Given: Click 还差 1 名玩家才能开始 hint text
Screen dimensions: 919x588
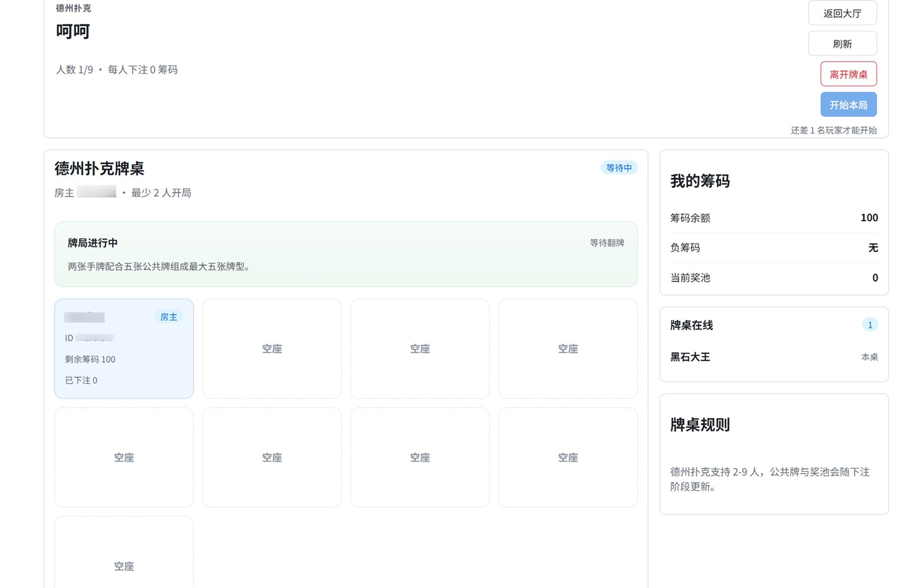Looking at the screenshot, I should tap(834, 130).
